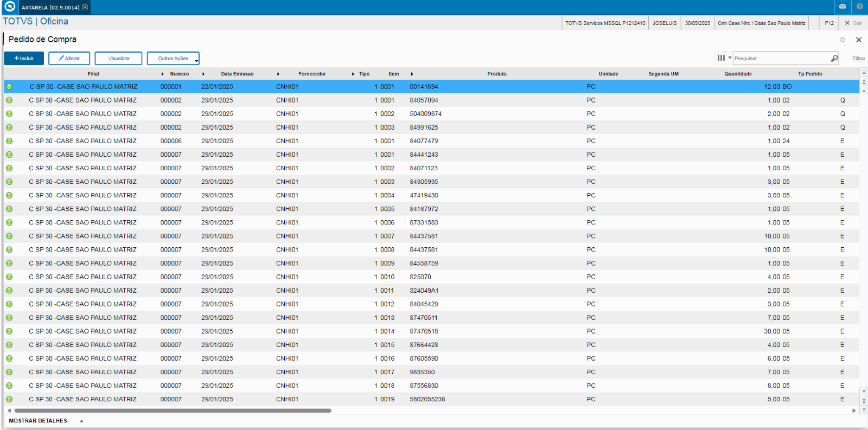This screenshot has width=868, height=430.
Task: Close the Pedido de Compra panel
Action: [859, 40]
